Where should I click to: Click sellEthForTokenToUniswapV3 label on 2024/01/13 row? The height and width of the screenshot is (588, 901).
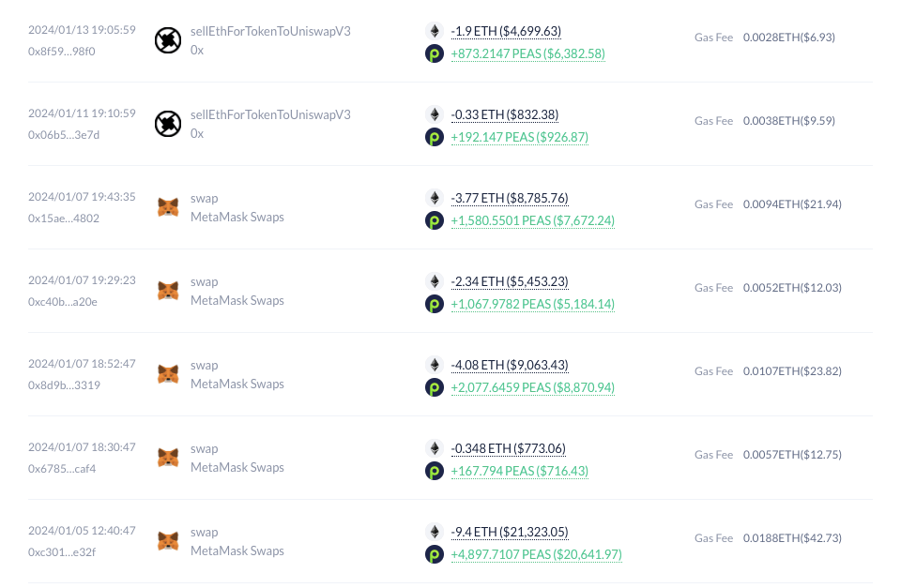[x=270, y=31]
